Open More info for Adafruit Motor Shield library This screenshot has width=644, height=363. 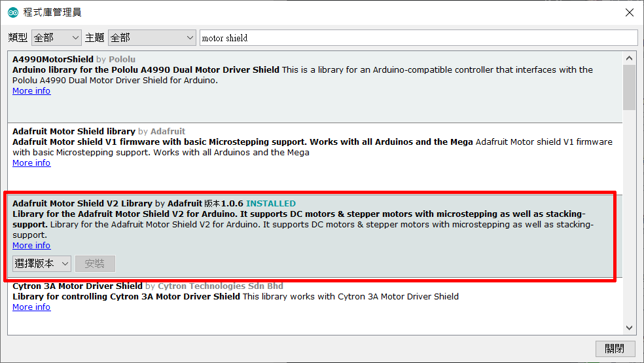pyautogui.click(x=31, y=162)
